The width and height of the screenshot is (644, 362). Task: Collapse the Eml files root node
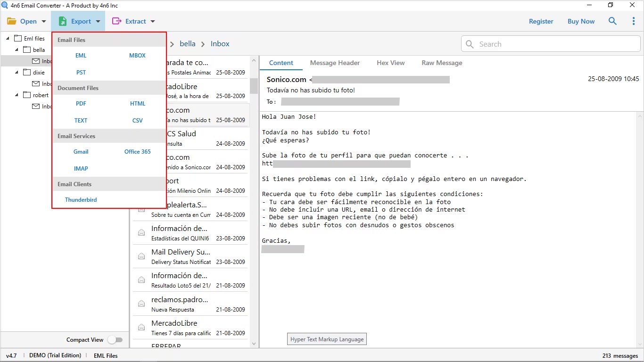click(x=8, y=39)
